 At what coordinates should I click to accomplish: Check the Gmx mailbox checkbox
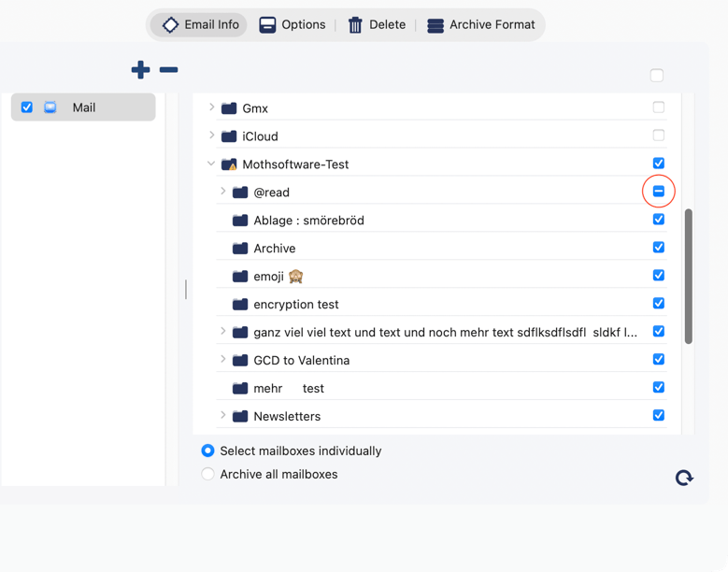click(658, 107)
